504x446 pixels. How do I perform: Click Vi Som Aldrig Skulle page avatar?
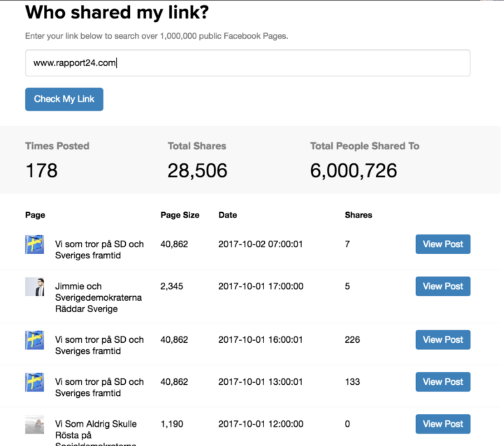[35, 424]
